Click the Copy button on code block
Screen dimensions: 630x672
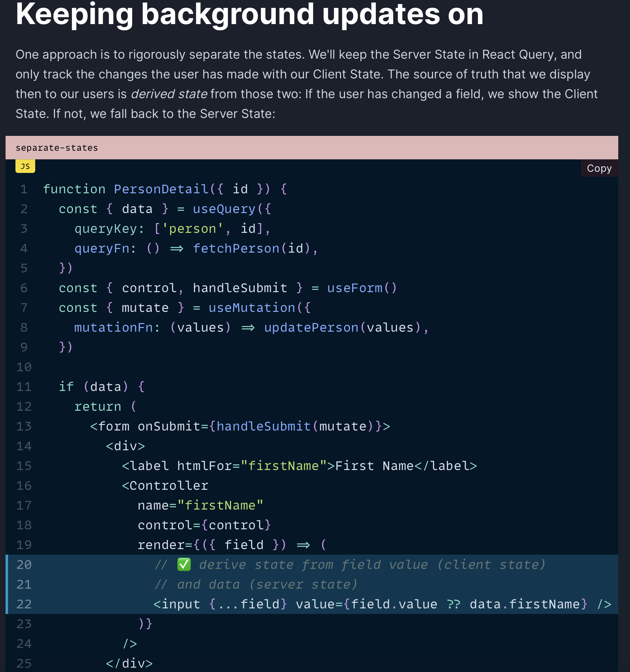tap(599, 168)
